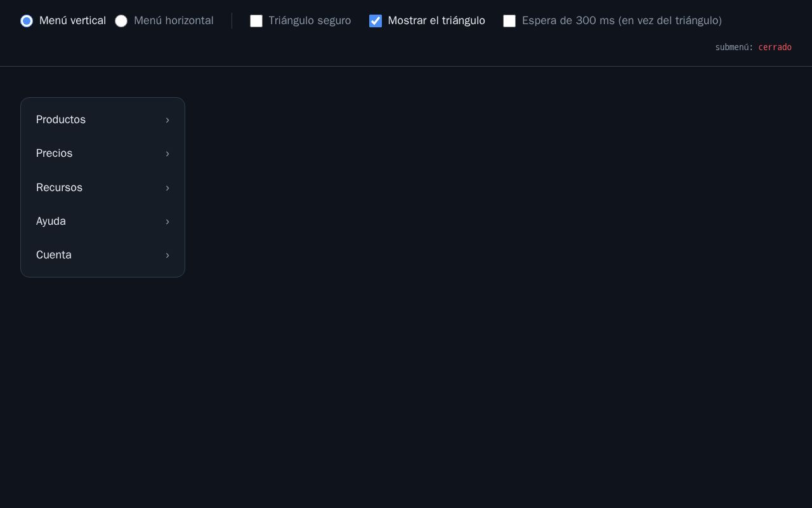Open the Ayuda menu item
This screenshot has width=812, height=508.
point(103,222)
